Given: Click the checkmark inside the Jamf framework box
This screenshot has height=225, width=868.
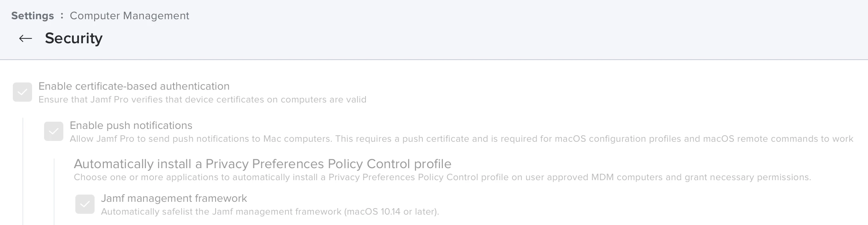Looking at the screenshot, I should [85, 204].
